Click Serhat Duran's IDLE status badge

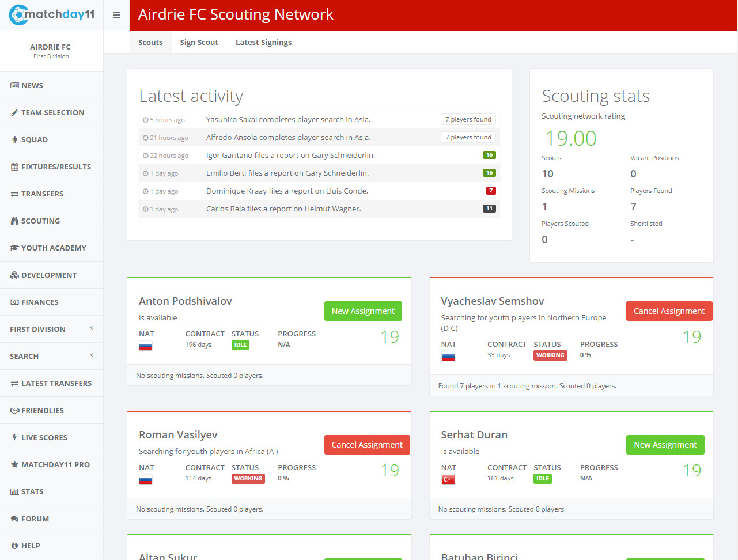coord(543,479)
